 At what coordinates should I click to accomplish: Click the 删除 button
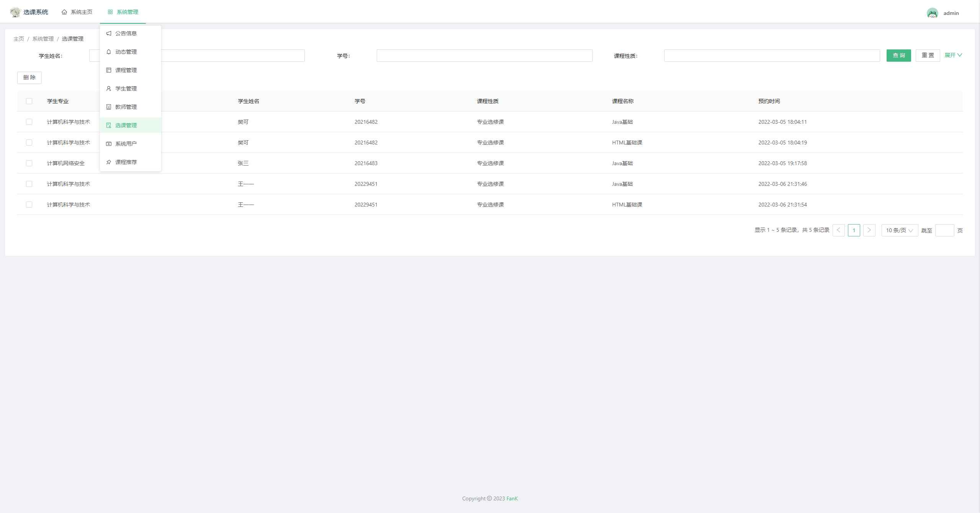(29, 77)
